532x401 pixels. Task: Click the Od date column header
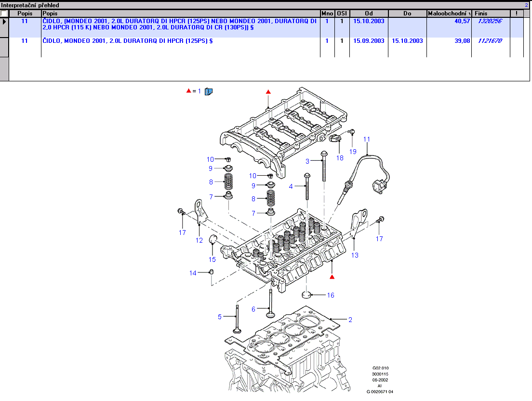tap(369, 13)
